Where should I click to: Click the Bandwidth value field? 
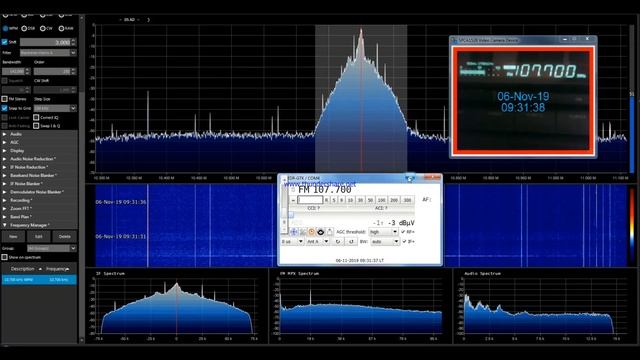[13, 71]
